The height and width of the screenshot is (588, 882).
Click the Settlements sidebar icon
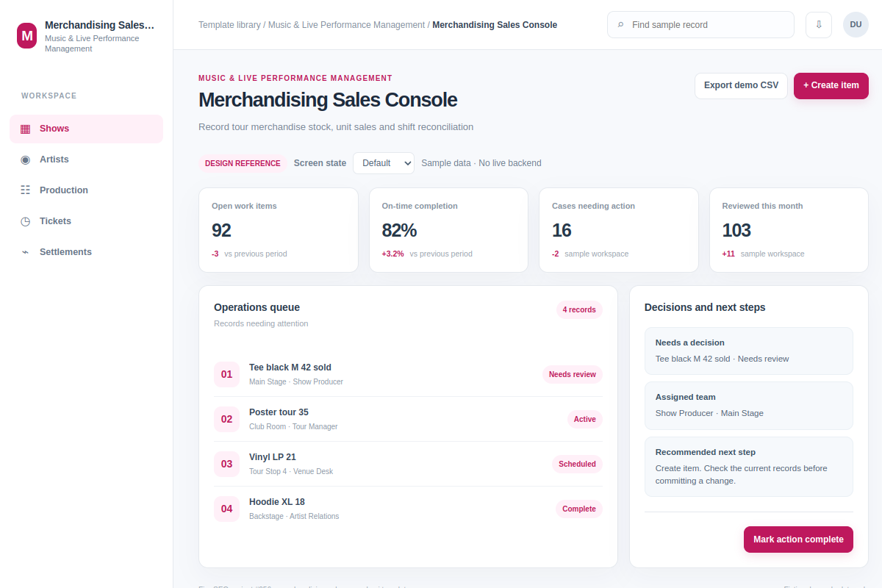point(26,252)
